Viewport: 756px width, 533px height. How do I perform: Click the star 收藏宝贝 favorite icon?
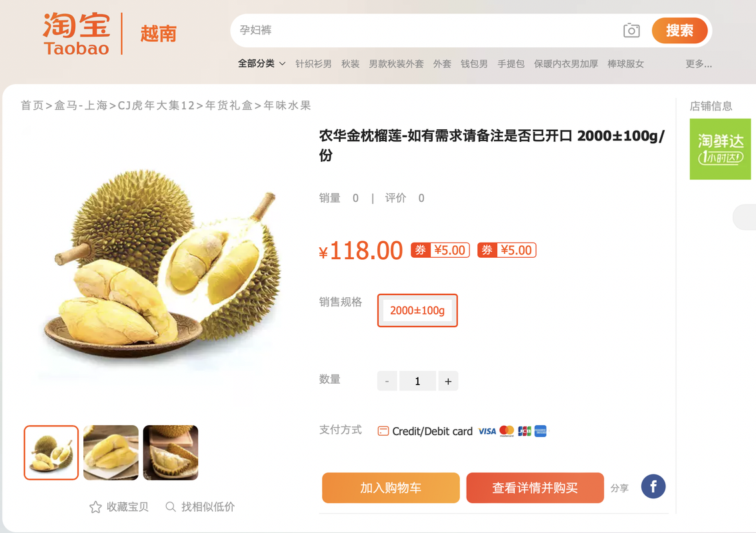click(x=95, y=507)
